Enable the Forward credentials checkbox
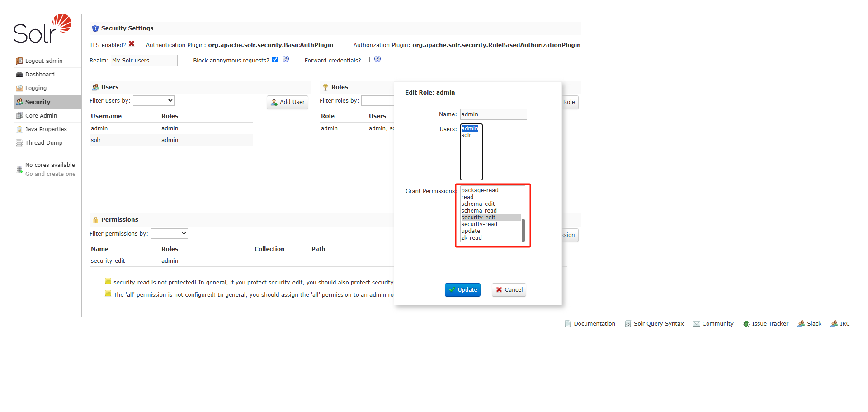Image resolution: width=868 pixels, height=412 pixels. point(367,60)
